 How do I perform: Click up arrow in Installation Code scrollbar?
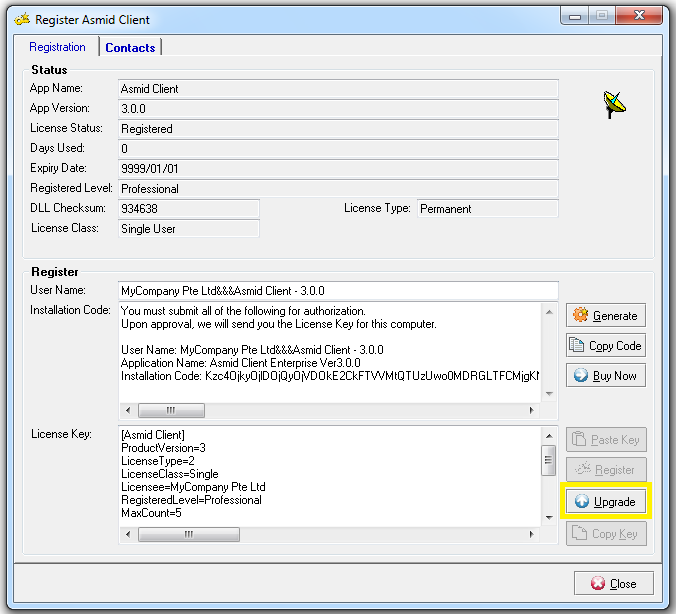click(x=548, y=311)
